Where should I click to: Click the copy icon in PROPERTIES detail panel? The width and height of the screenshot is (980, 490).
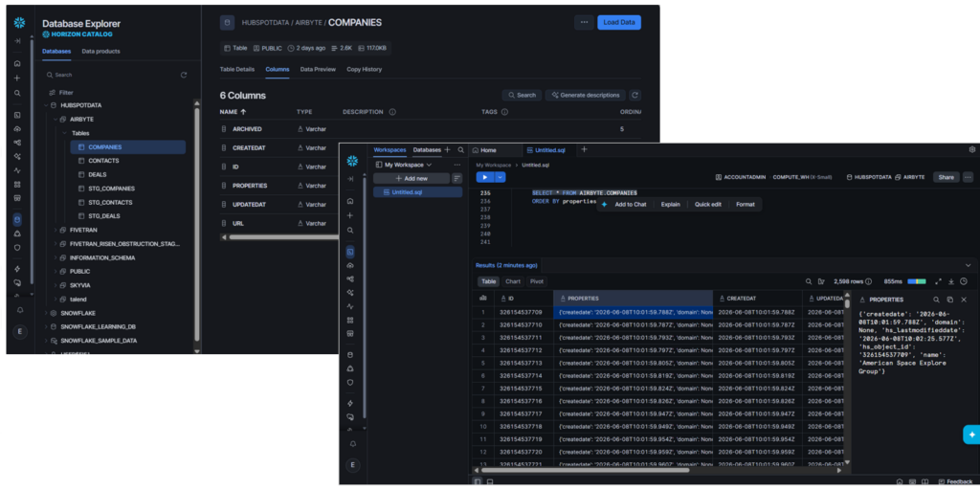950,300
